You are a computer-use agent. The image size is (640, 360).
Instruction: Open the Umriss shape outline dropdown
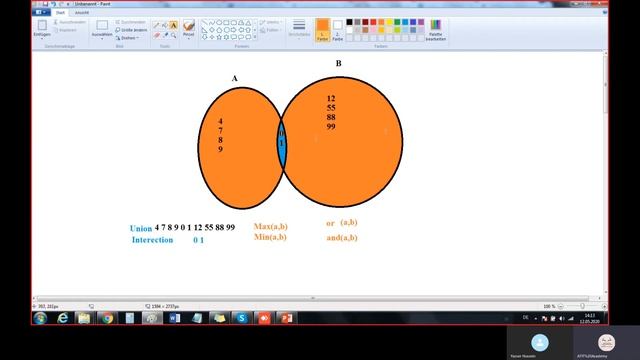tap(271, 22)
